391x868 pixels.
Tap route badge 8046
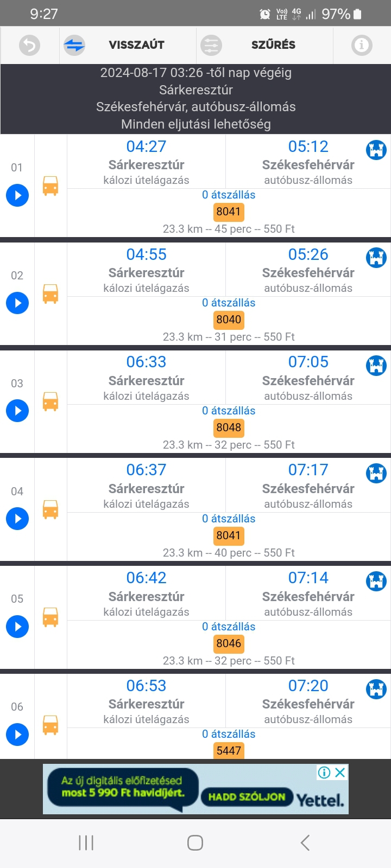[x=229, y=643]
